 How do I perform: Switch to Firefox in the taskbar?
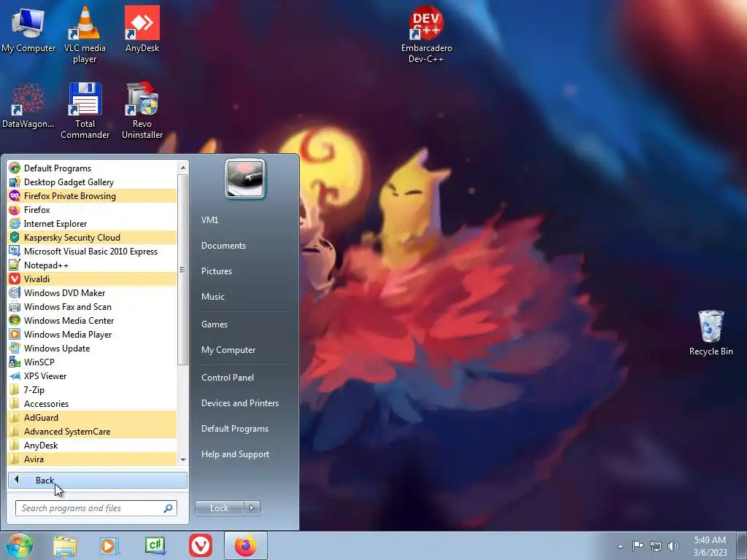245,545
